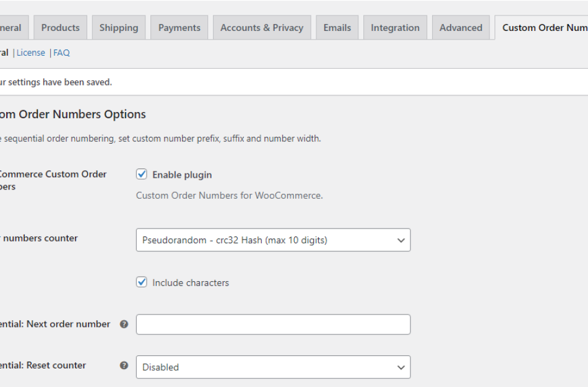Click the help icon beside Sequential: Reset counter

(x=124, y=365)
